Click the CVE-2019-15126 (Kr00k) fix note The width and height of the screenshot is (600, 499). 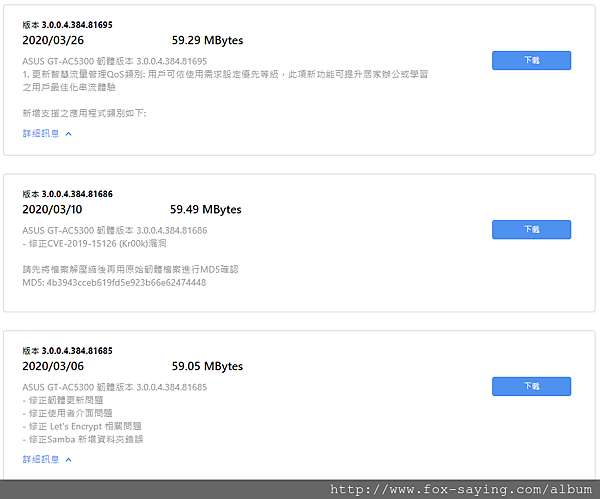pos(94,244)
